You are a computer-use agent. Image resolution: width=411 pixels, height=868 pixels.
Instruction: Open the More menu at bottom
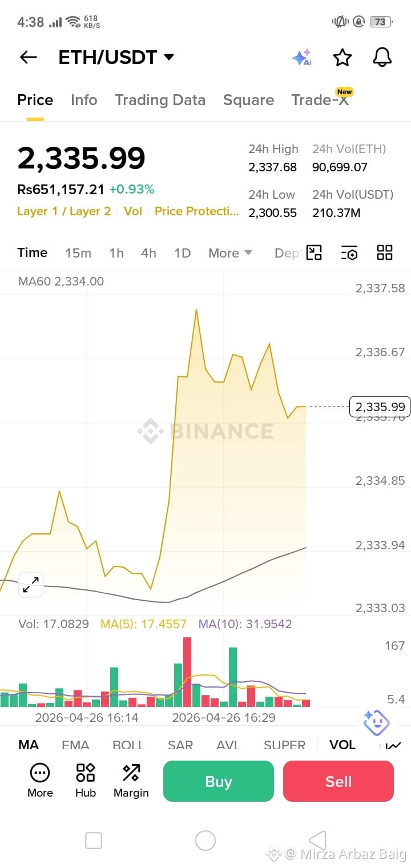(x=40, y=780)
